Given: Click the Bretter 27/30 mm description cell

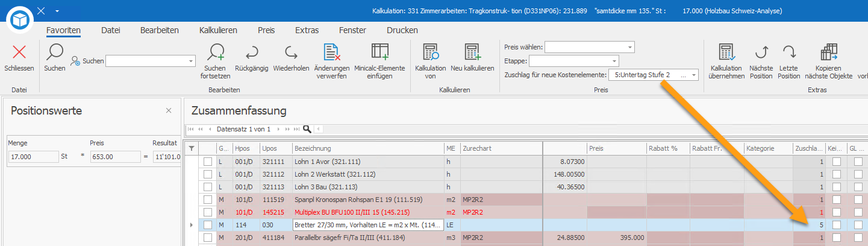Looking at the screenshot, I should (x=367, y=225).
